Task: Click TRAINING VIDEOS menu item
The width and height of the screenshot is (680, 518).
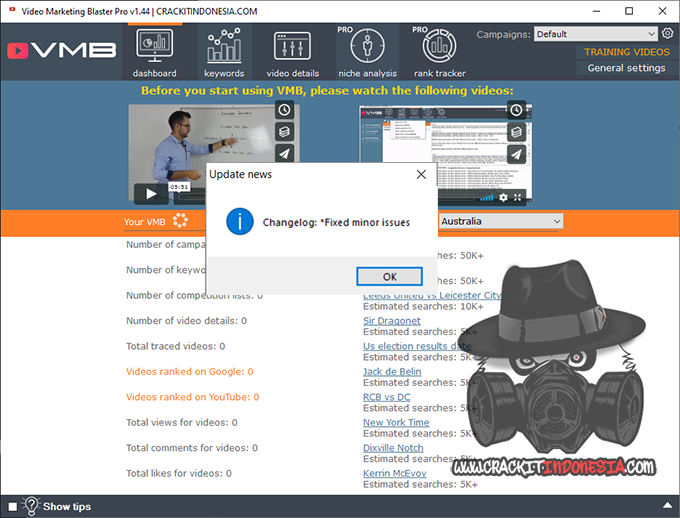Action: pyautogui.click(x=627, y=52)
